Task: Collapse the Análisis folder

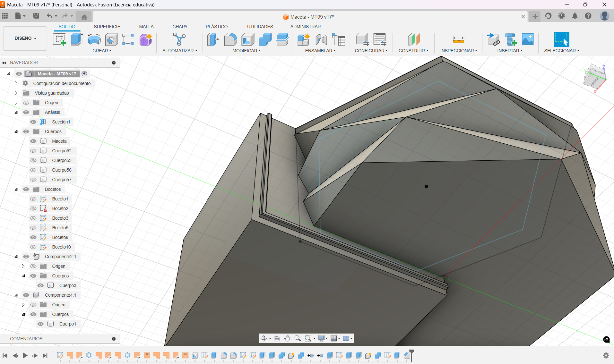Action: [16, 112]
